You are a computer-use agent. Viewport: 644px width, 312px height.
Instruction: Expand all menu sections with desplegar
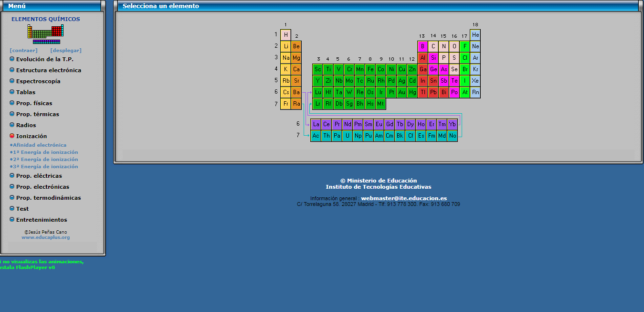[66, 51]
